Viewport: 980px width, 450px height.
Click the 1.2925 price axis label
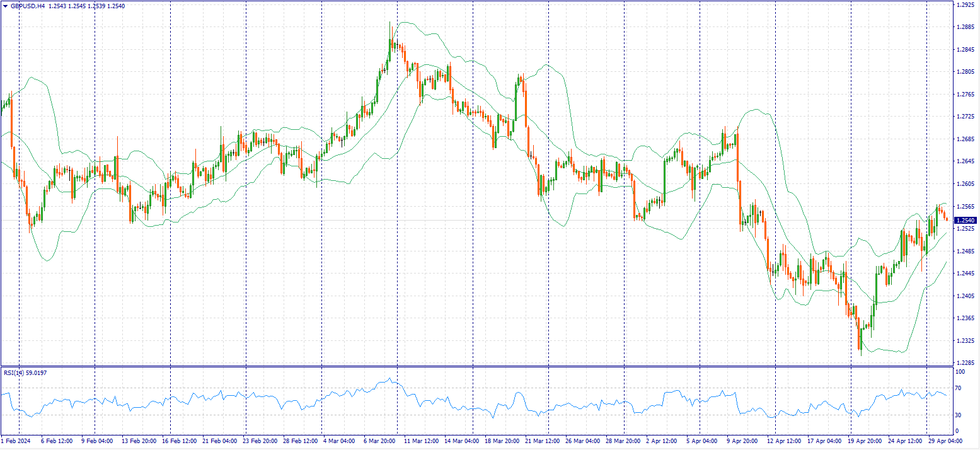pyautogui.click(x=965, y=4)
